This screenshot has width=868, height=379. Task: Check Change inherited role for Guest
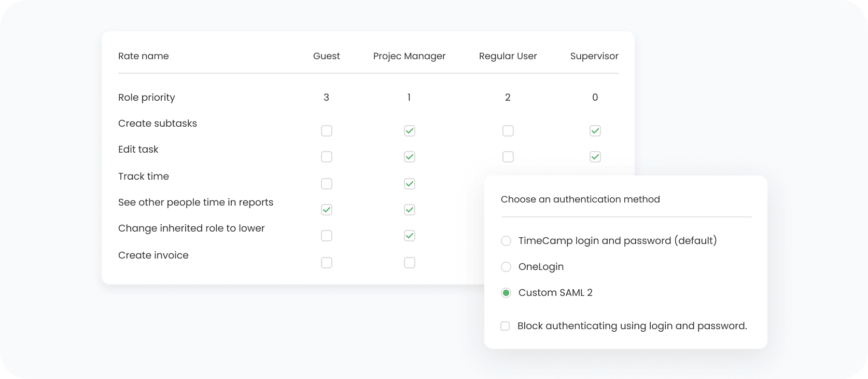tap(327, 236)
